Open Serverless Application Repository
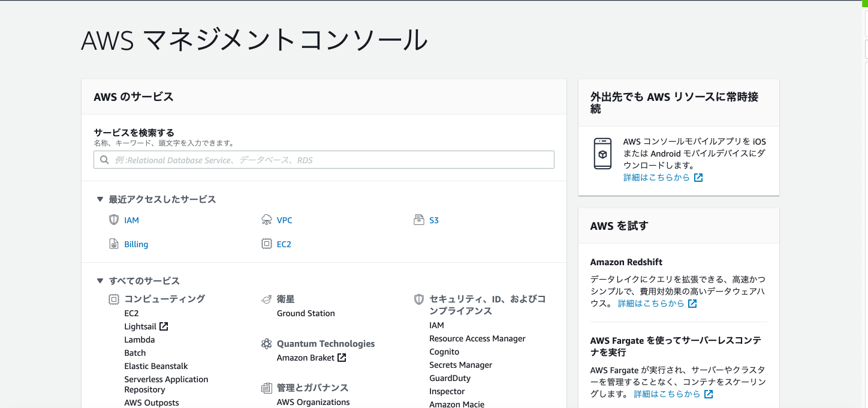Screen dimensions: 868x408 click(166, 384)
